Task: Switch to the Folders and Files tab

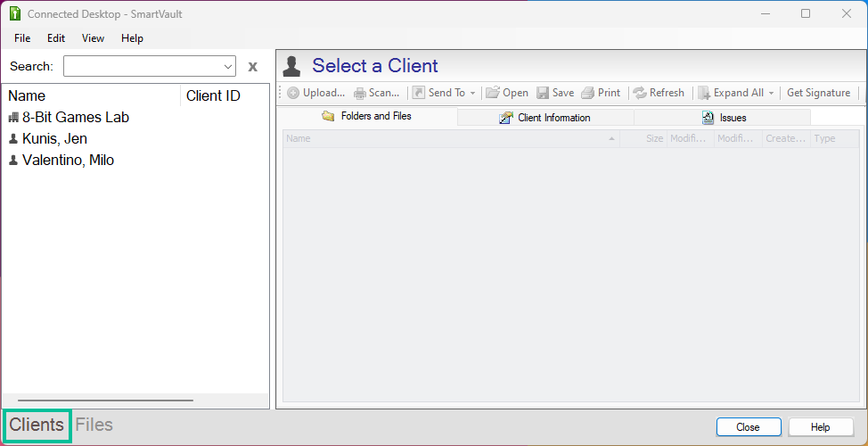Action: [x=366, y=116]
